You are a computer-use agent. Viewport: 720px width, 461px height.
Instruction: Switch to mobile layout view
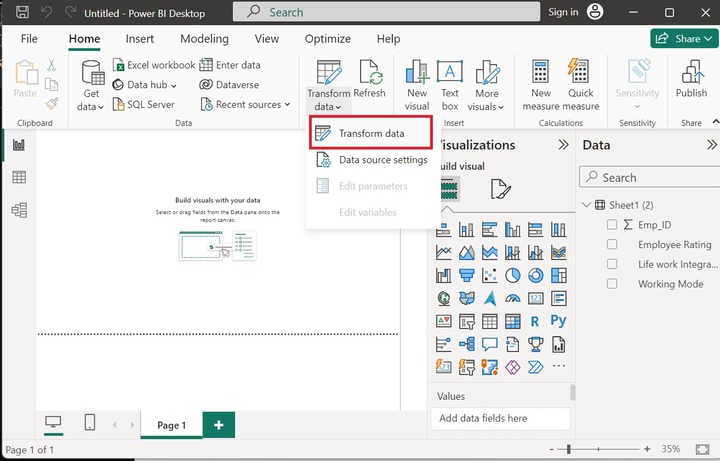90,422
